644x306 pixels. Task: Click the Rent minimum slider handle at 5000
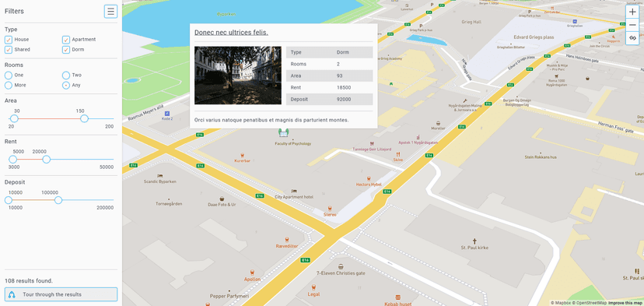(13, 159)
